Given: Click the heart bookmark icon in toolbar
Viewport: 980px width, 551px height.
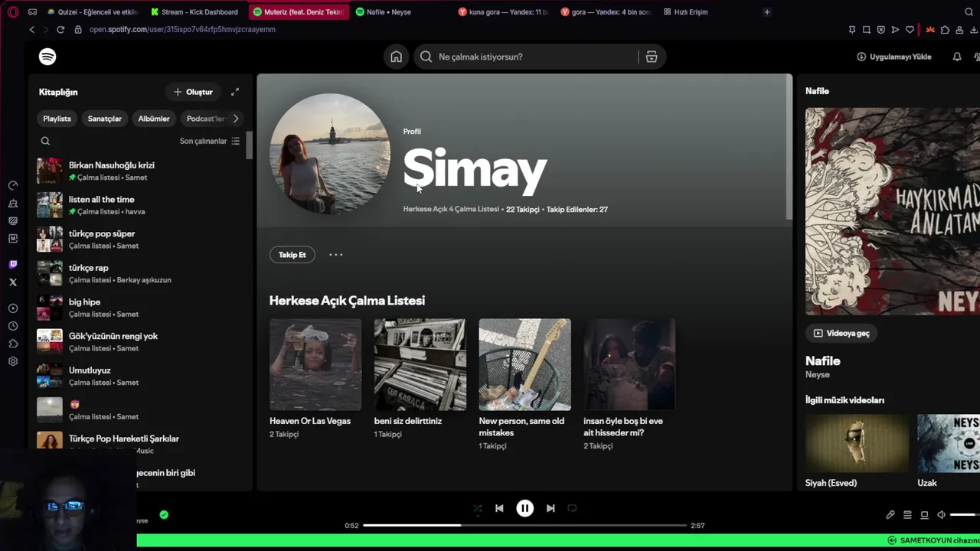Looking at the screenshot, I should pos(910,29).
